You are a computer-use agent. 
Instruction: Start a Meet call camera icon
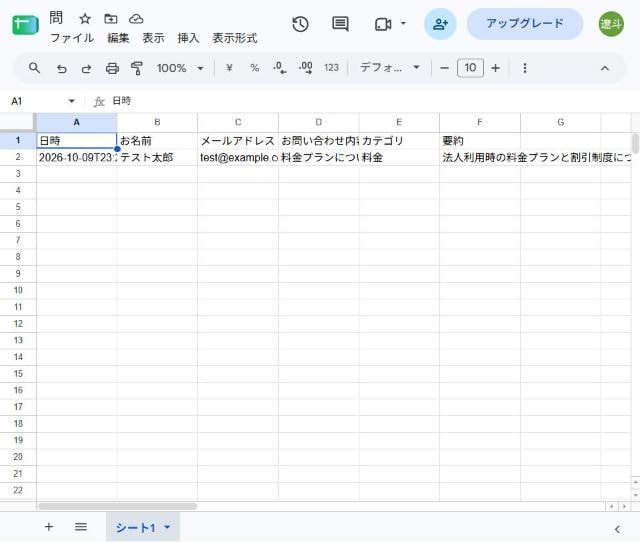[x=383, y=24]
